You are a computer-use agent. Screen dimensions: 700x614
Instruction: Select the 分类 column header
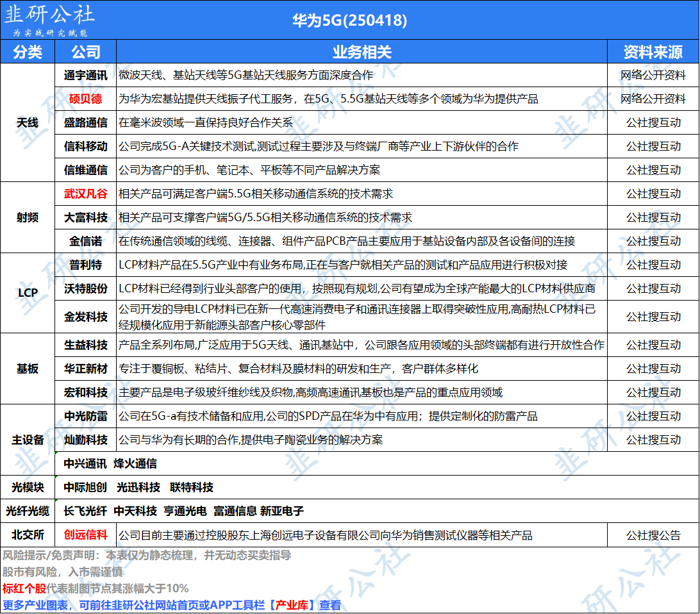pos(28,52)
